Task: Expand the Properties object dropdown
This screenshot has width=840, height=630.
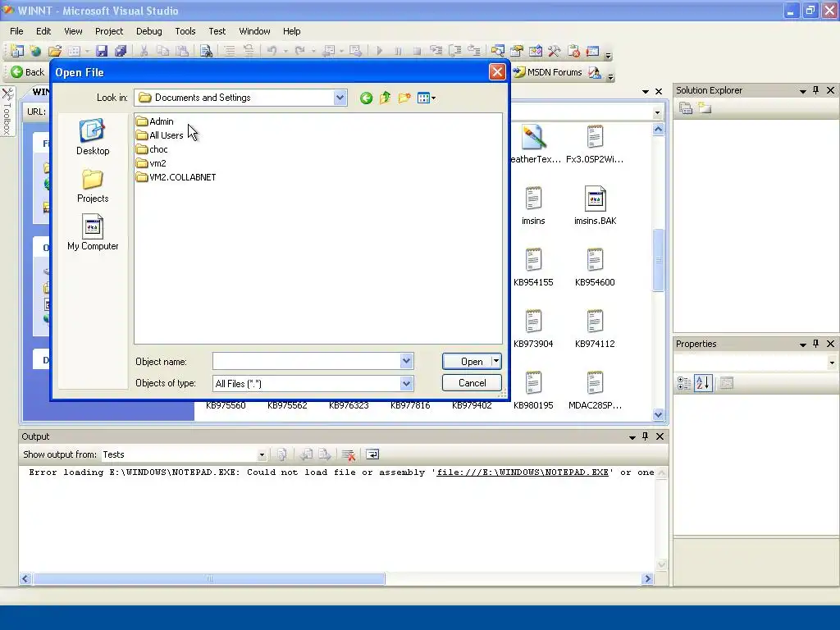Action: coord(832,363)
